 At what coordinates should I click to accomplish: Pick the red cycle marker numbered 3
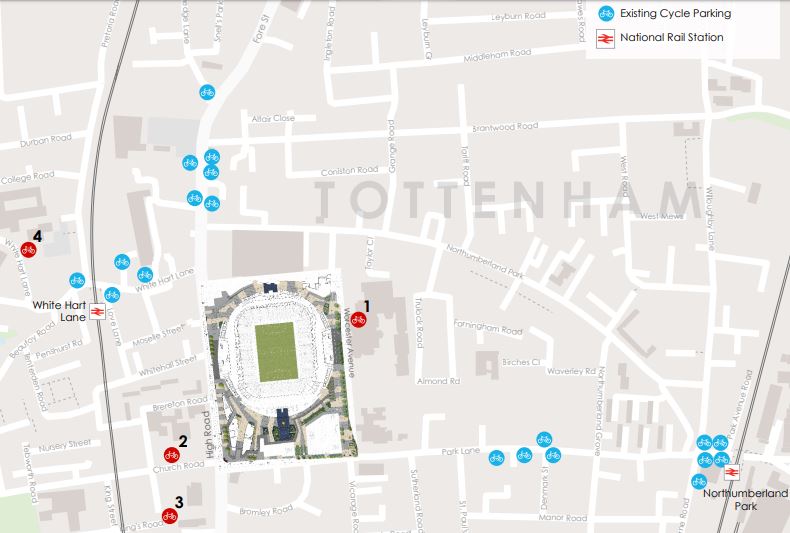click(169, 516)
